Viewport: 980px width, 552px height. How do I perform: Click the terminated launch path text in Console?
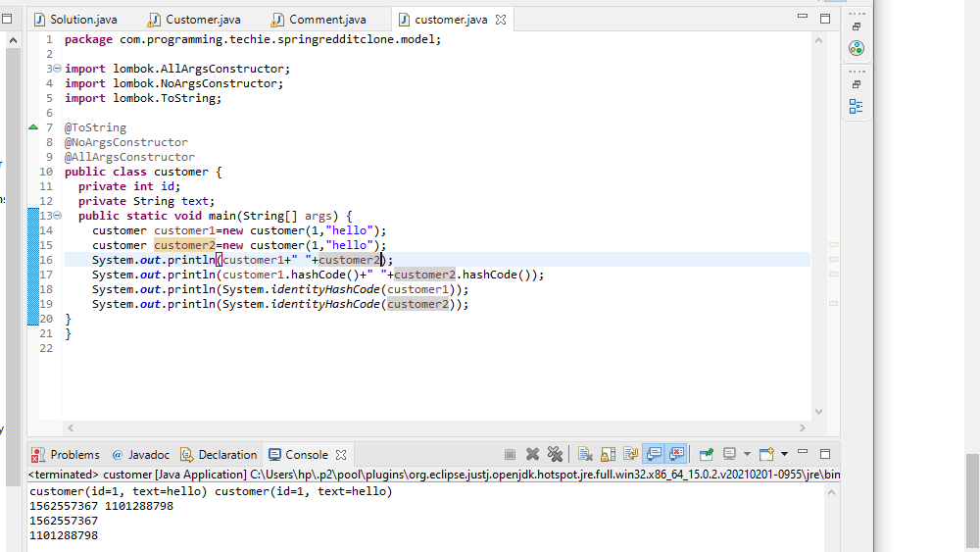coord(434,475)
